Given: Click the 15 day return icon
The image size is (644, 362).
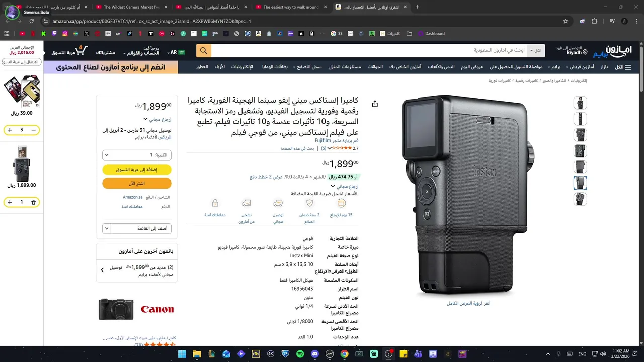Looking at the screenshot, I should (342, 203).
